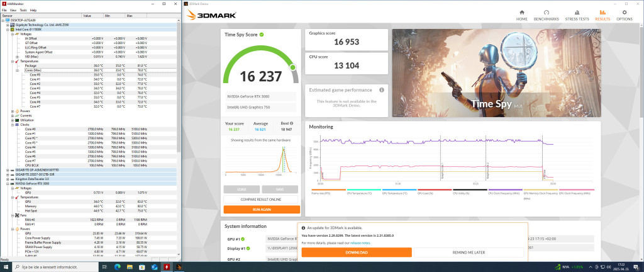Switch to the Results tab
Image resolution: width=644 pixels, height=272 pixels.
602,15
